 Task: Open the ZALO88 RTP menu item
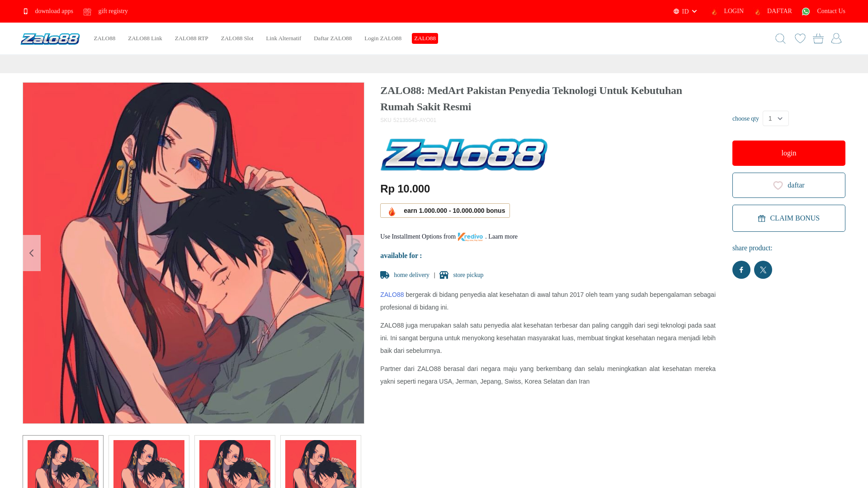point(192,38)
